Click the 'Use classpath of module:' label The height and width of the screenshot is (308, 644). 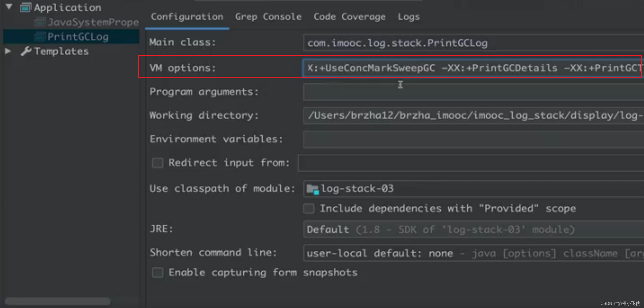[222, 188]
